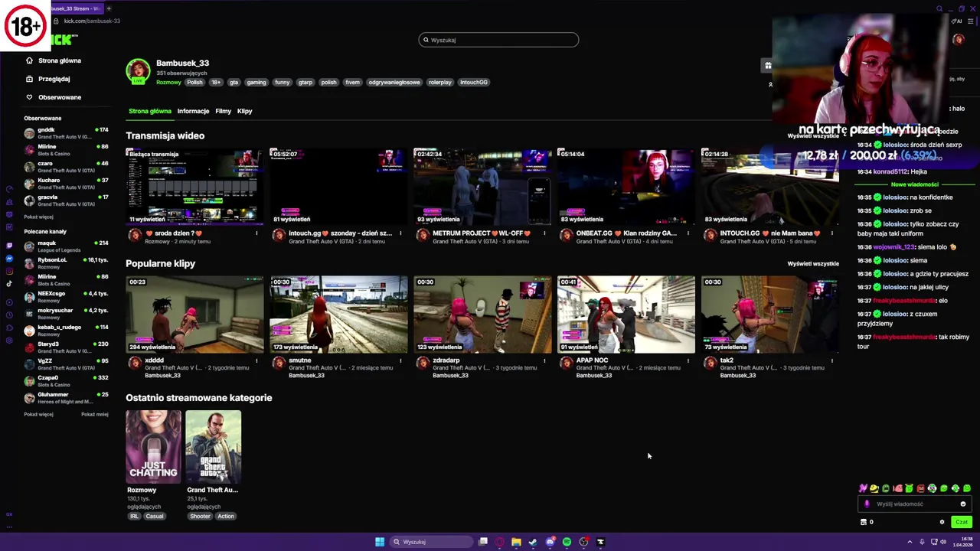Switch to the Informacje tab
This screenshot has height=551, width=980.
(x=193, y=111)
